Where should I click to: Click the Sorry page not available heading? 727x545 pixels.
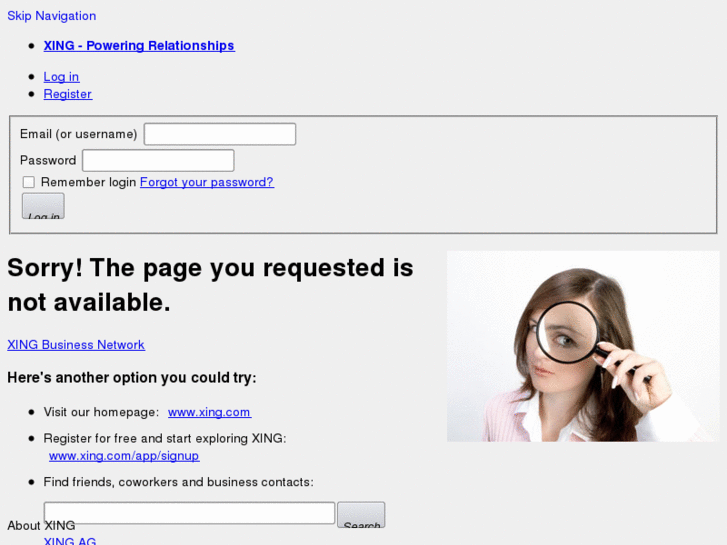click(x=210, y=285)
